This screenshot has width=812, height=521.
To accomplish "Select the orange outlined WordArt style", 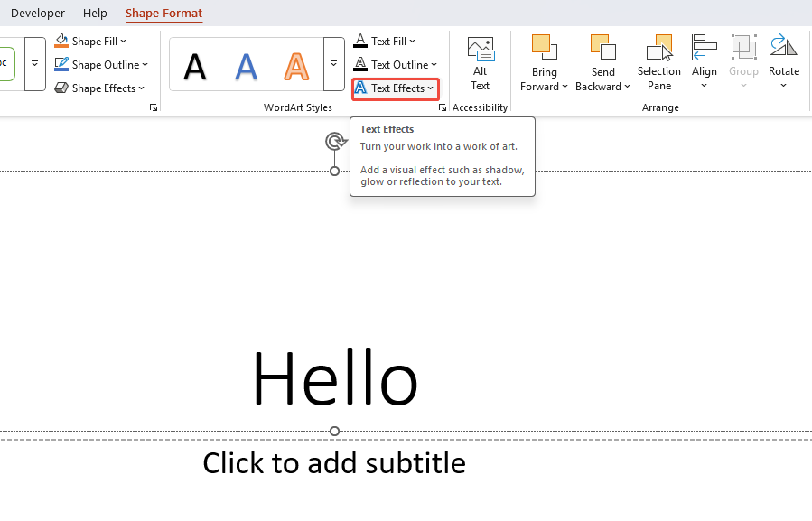I will click(296, 64).
